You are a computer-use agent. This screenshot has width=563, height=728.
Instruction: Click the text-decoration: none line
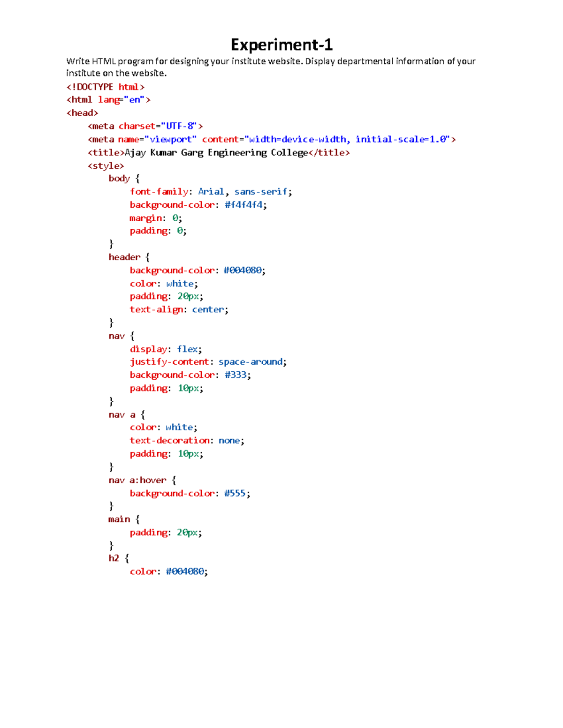coord(187,441)
